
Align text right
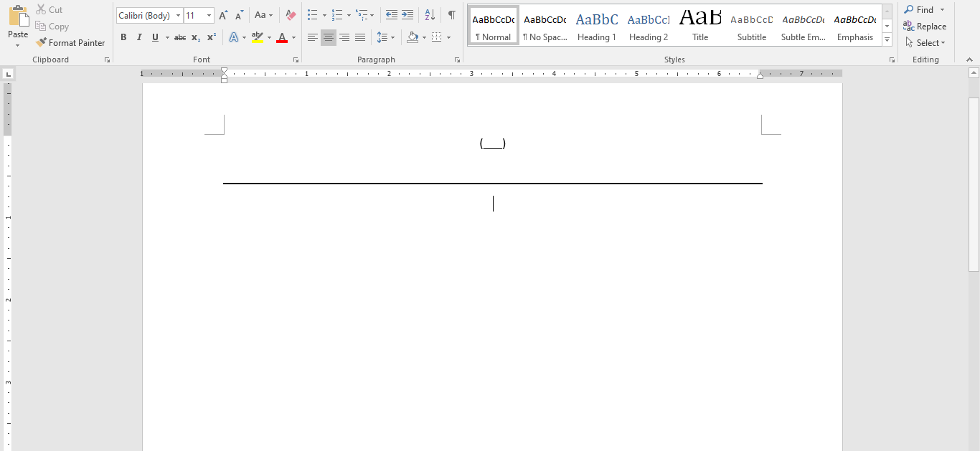click(x=344, y=37)
